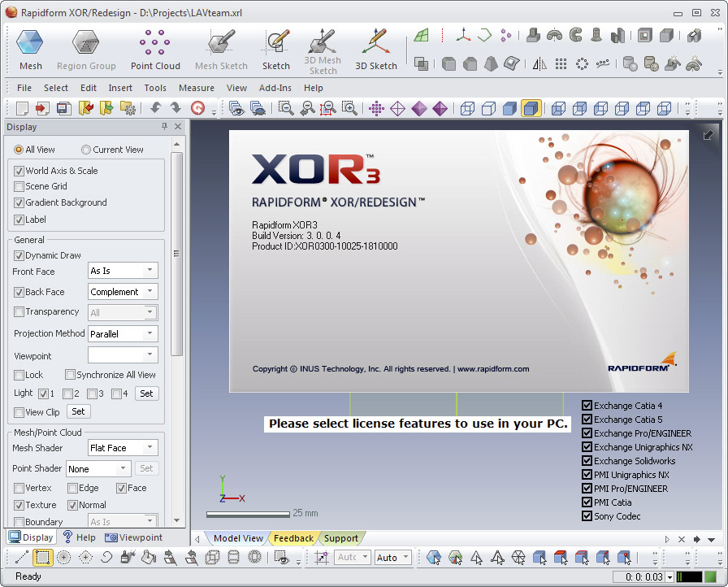This screenshot has width=728, height=587.
Task: Open the File menu
Action: 24,88
